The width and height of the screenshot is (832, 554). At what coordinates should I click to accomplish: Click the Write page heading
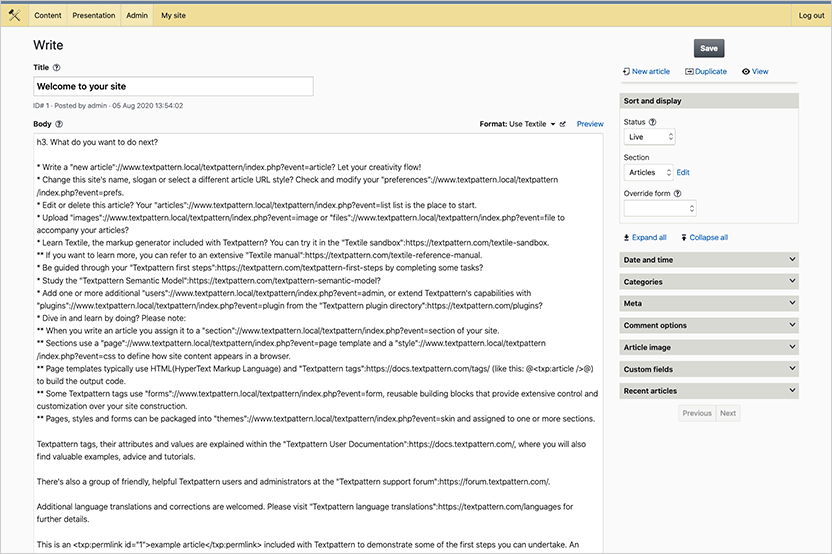tap(48, 46)
